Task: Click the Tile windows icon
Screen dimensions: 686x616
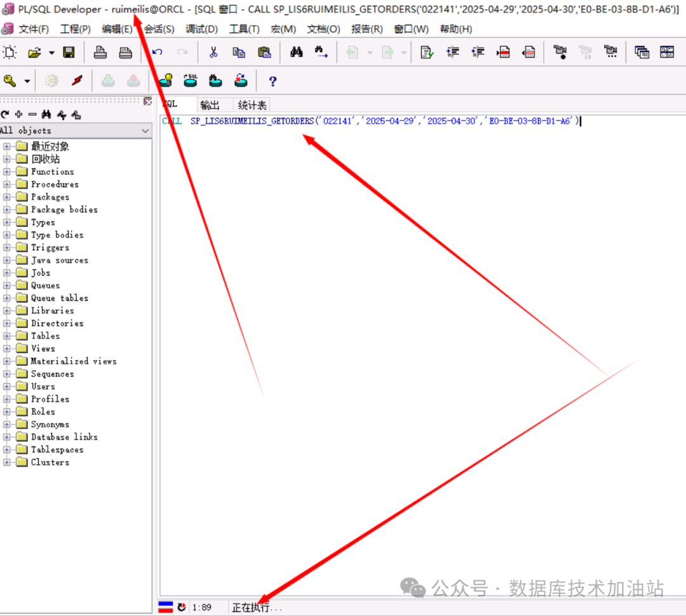Action: 667,53
